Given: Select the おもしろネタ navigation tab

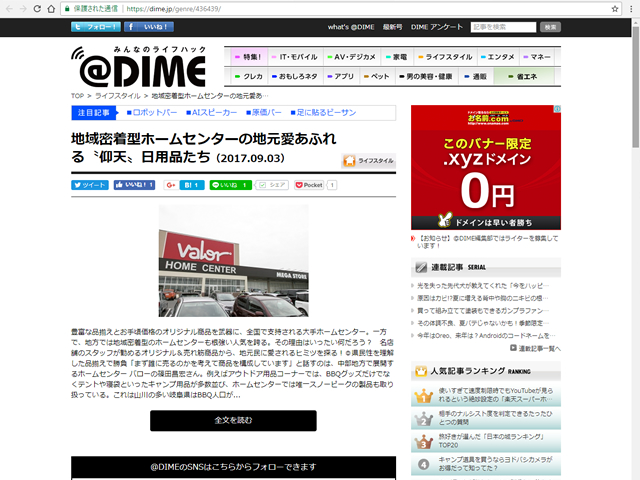Looking at the screenshot, I should click(x=296, y=76).
